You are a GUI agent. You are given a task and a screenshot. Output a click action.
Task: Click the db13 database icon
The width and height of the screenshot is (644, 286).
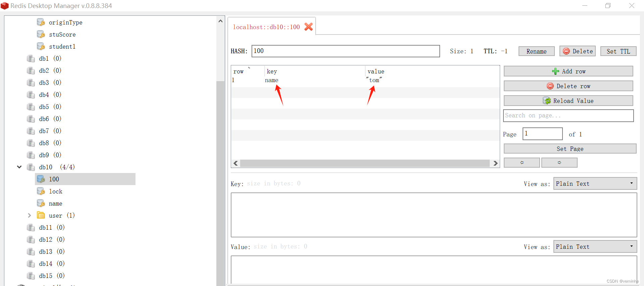(x=31, y=251)
